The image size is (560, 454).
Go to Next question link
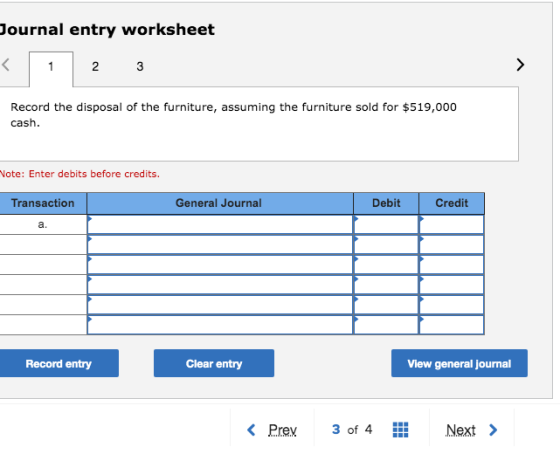click(460, 430)
